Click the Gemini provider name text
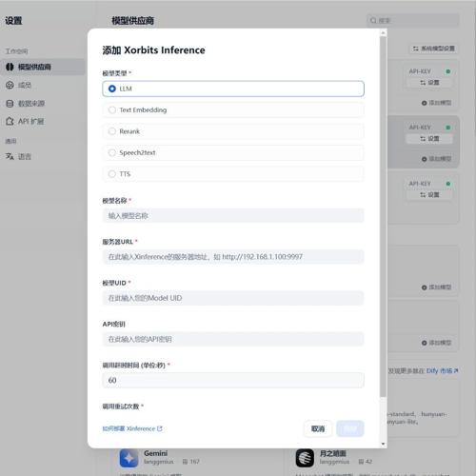Image resolution: width=476 pixels, height=476 pixels. coord(155,453)
